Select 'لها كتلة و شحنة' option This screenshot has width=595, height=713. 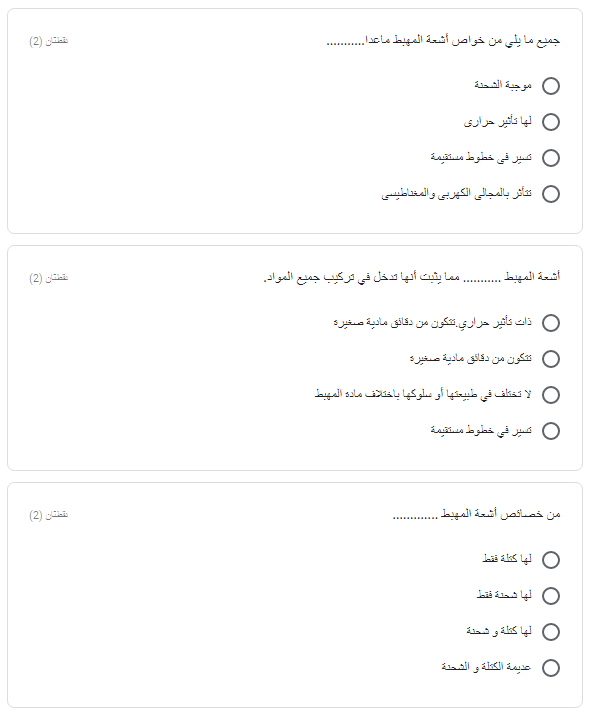coord(550,632)
